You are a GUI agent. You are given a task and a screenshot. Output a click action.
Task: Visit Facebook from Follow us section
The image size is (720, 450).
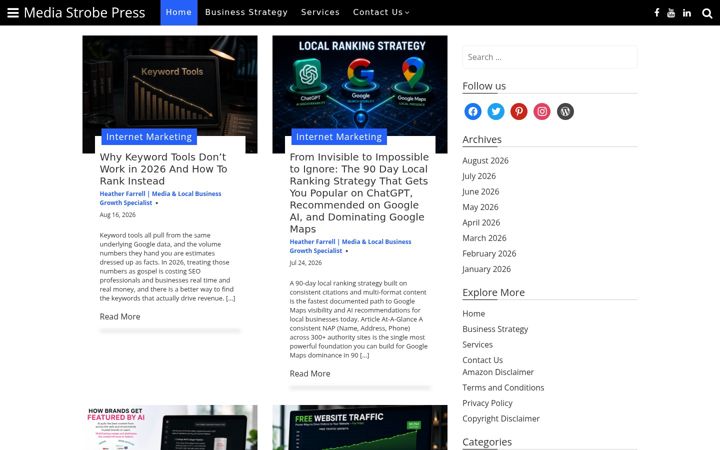coord(472,111)
